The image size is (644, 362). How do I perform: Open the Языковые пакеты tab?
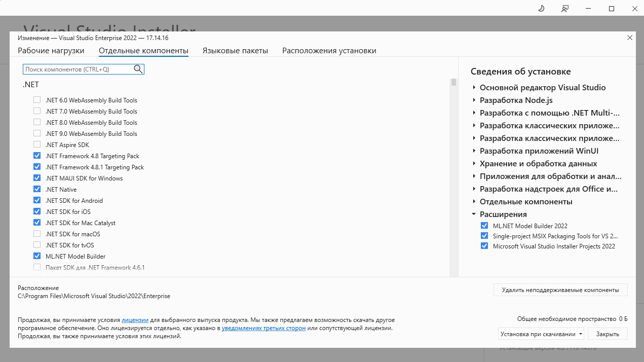tap(235, 51)
